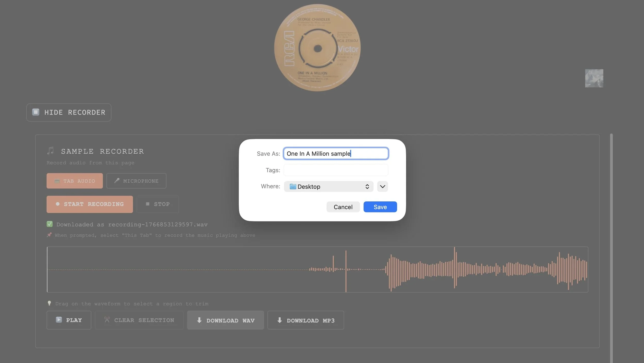Toggle Hide Recorder button
The height and width of the screenshot is (363, 644).
point(69,112)
